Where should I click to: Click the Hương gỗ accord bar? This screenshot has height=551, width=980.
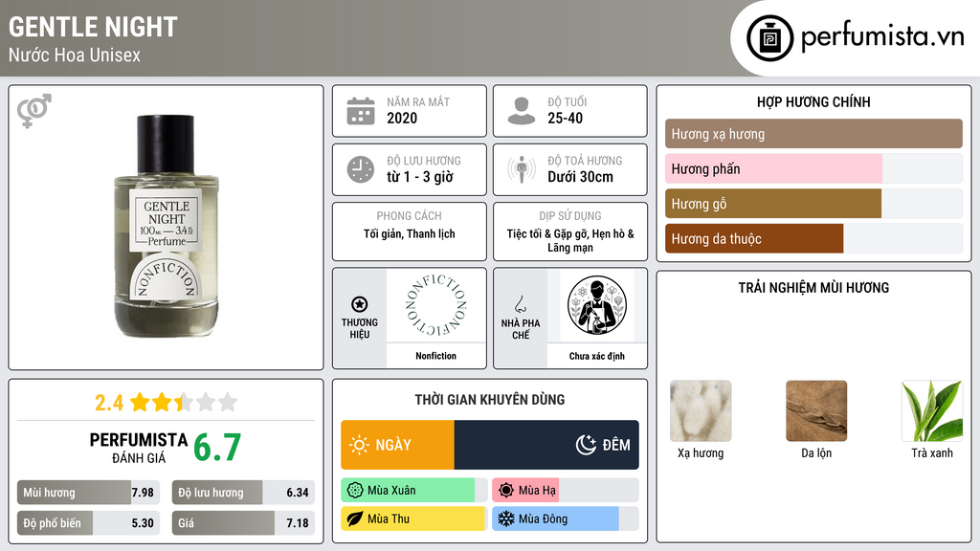[773, 204]
